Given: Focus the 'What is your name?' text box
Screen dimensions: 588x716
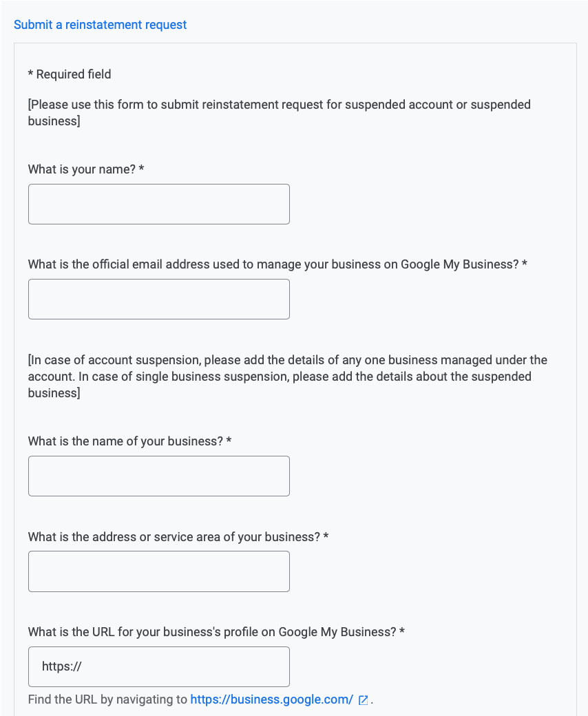Looking at the screenshot, I should coord(158,204).
